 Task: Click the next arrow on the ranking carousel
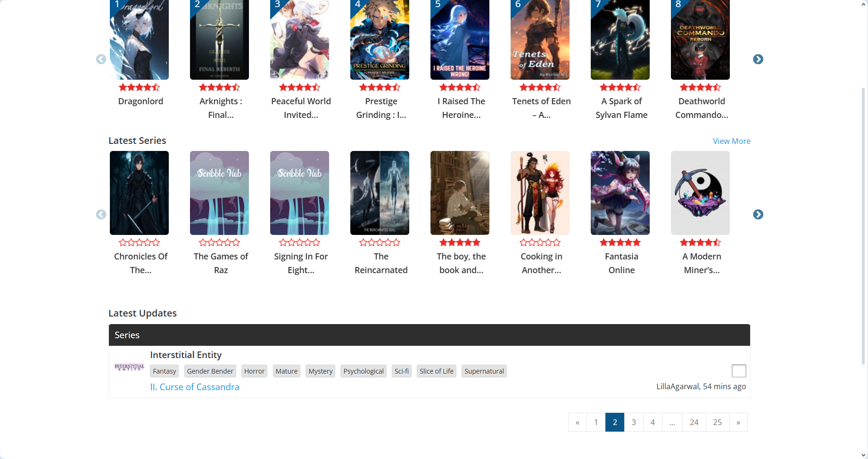pos(758,59)
